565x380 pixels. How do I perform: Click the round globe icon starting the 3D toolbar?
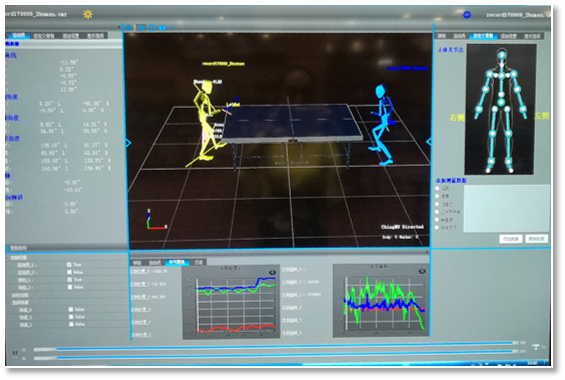(129, 27)
